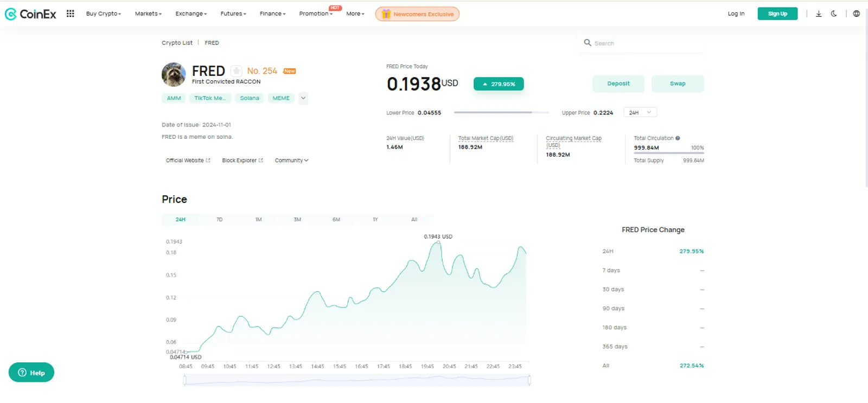868x403 pixels.
Task: Click the Solana tag
Action: [x=250, y=98]
